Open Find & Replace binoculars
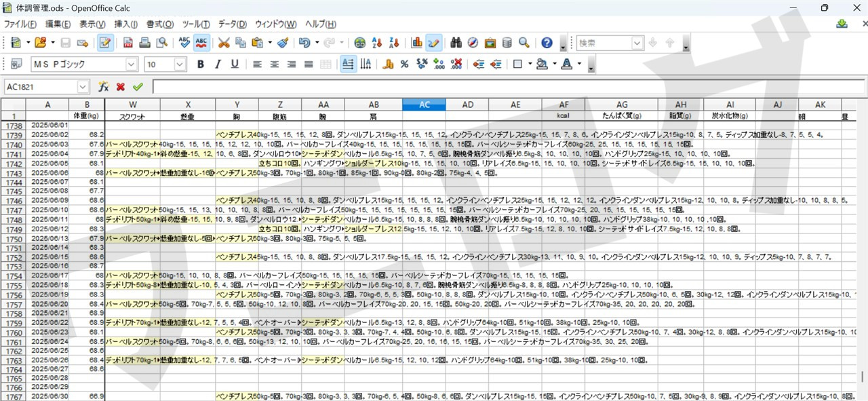Screen dimensions: 868x401 (456, 43)
